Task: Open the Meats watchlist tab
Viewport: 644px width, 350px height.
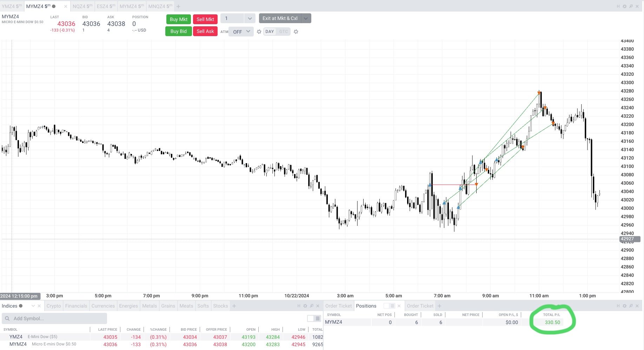Action: click(x=186, y=306)
